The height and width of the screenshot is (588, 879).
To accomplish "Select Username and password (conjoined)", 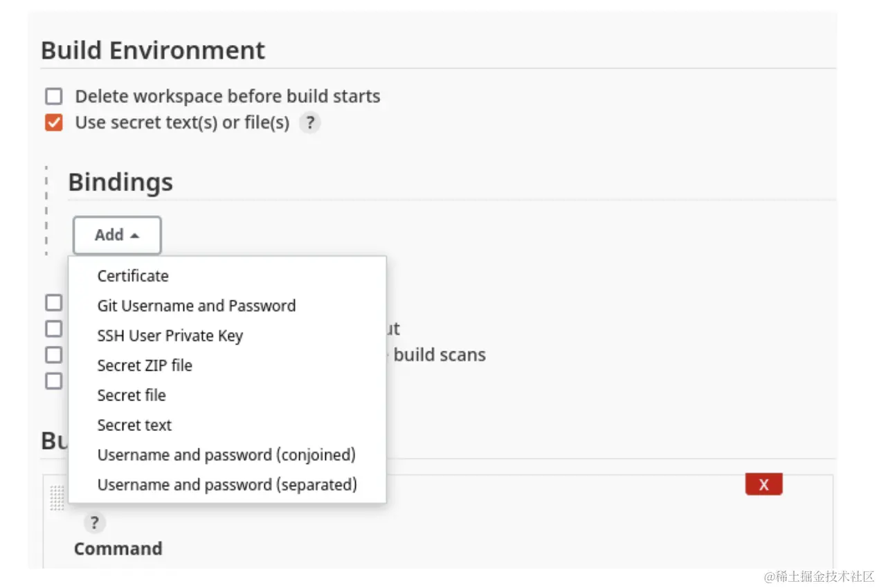I will (226, 454).
